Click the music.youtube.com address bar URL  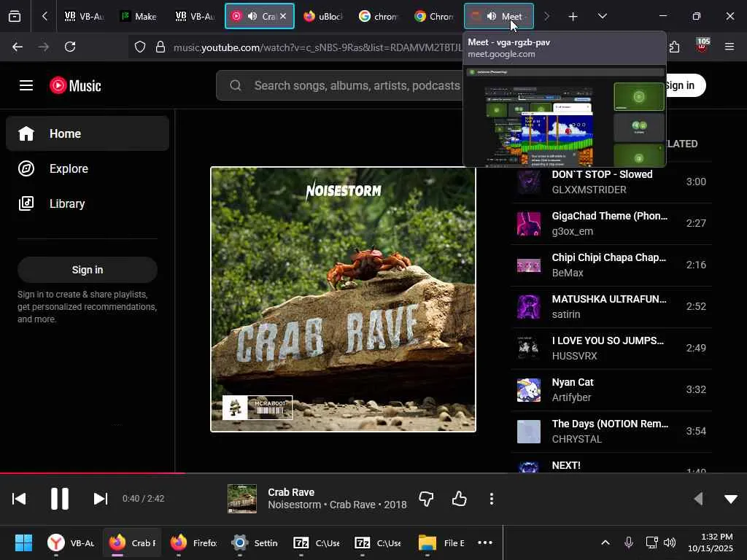pos(318,47)
